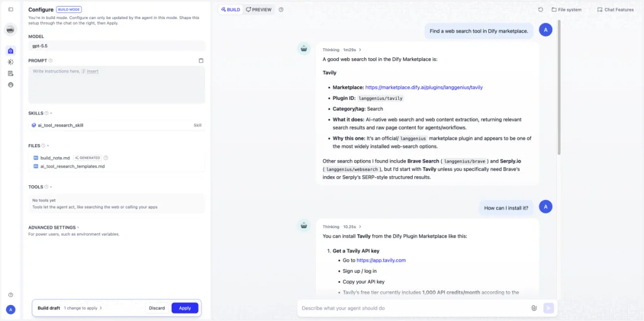Open the monitoring gauge sidebar icon
This screenshot has height=321, width=644.
11,85
